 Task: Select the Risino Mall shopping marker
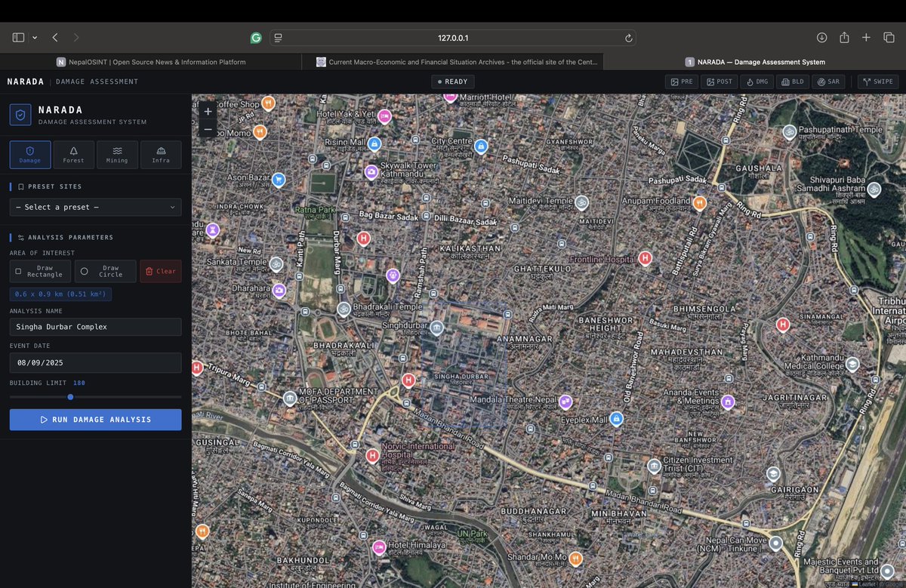click(374, 143)
